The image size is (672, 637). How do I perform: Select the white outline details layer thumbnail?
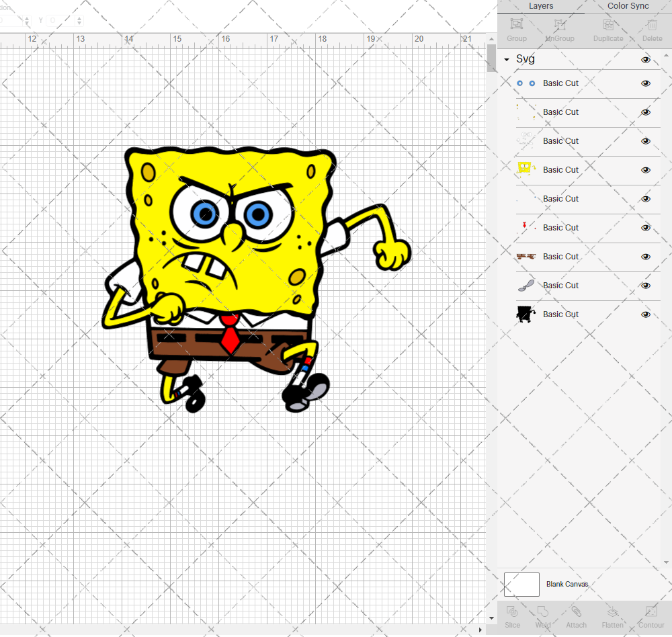[526, 141]
